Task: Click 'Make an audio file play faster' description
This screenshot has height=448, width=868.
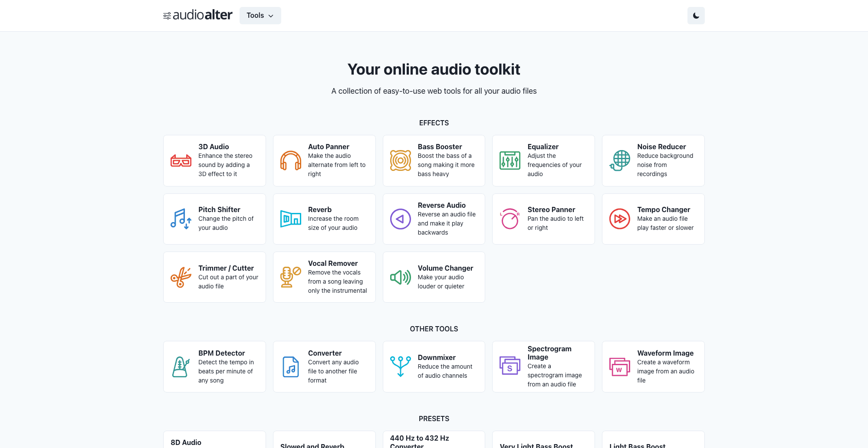Action: 665,223
